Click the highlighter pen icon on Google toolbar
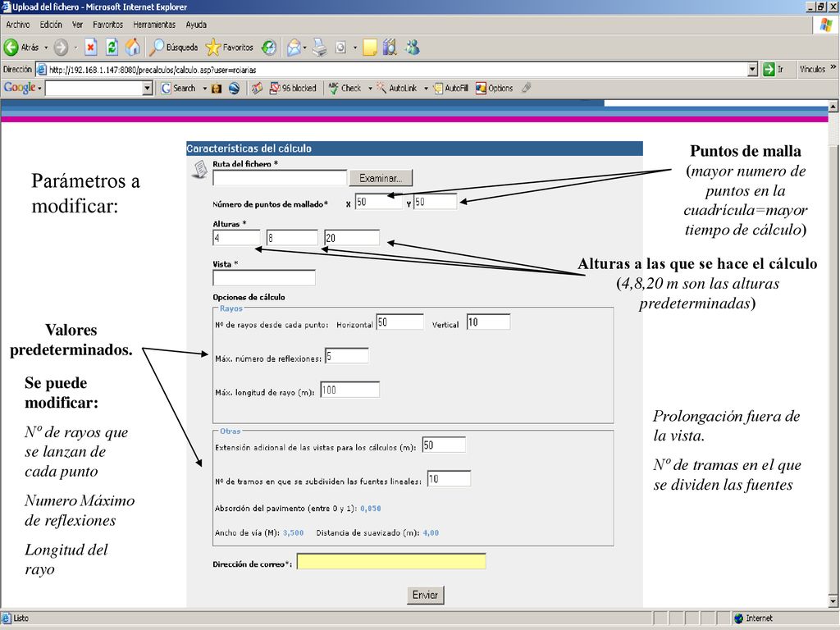840x630 pixels. [x=526, y=88]
